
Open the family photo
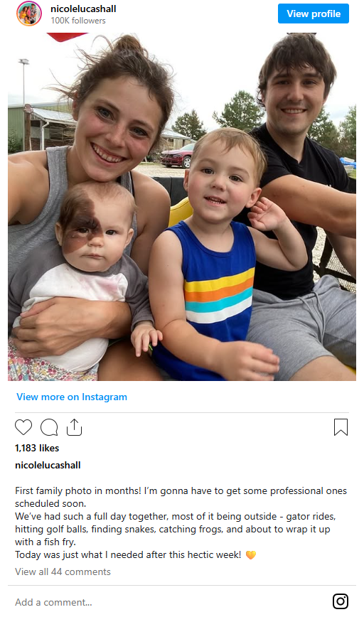pos(182,207)
